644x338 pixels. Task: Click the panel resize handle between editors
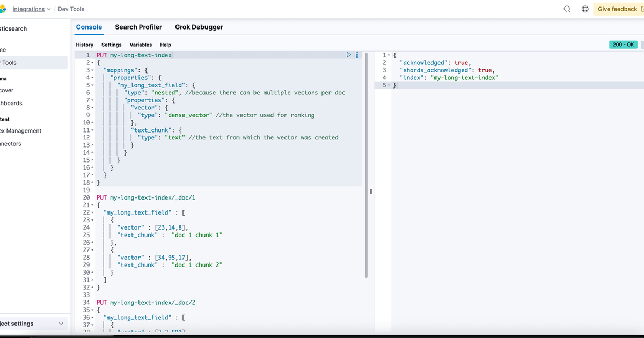click(x=370, y=192)
